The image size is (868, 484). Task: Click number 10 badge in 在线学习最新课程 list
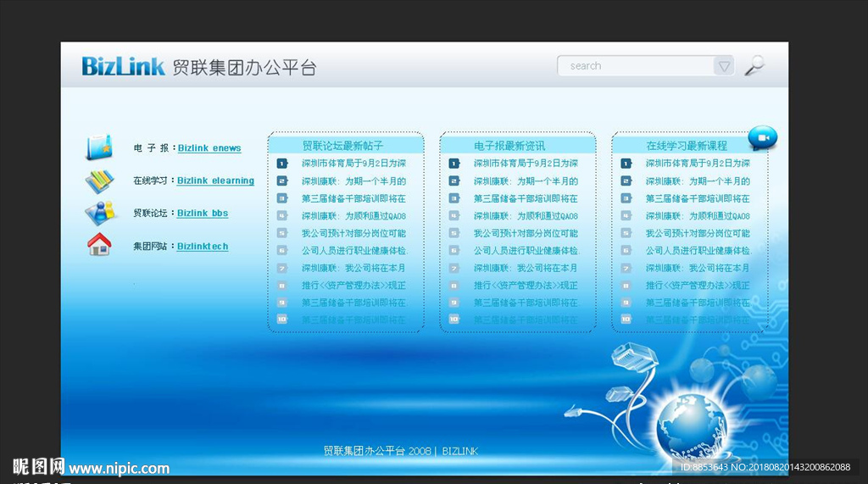click(x=626, y=320)
